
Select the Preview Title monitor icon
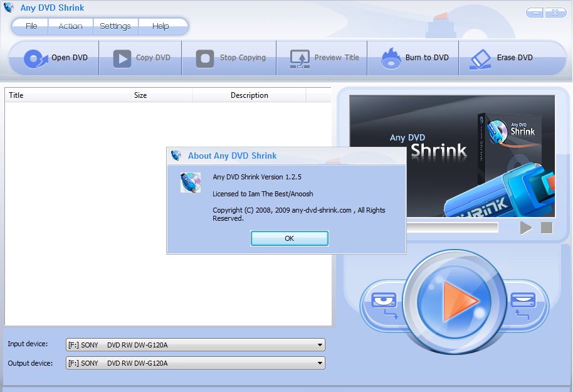[x=300, y=58]
